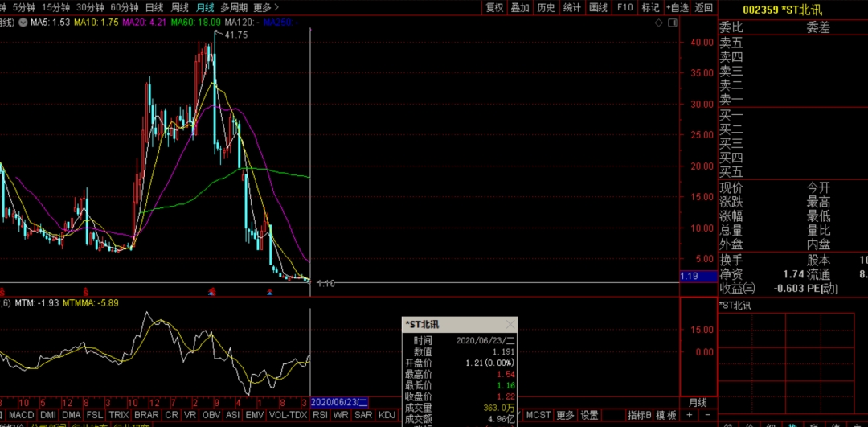Open F10 company info
Screen dimensions: 868x427
tap(624, 7)
